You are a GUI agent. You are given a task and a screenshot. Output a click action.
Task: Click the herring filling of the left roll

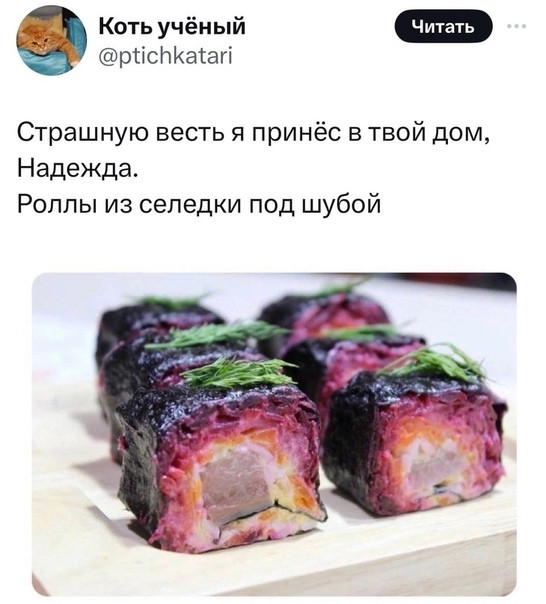[x=236, y=483]
